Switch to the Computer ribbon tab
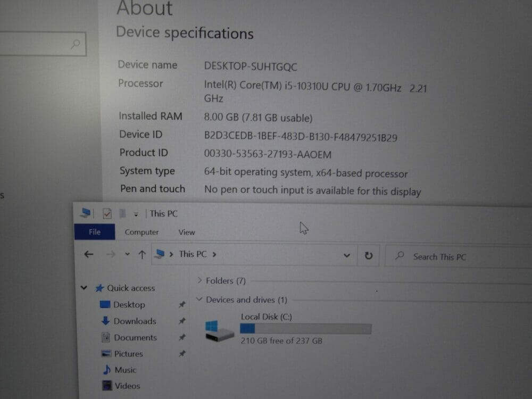 pyautogui.click(x=142, y=232)
